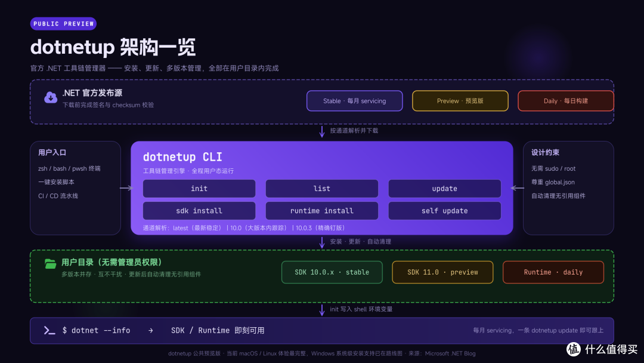Click the '按通道解析并下载' label
The width and height of the screenshot is (644, 363).
tap(354, 131)
